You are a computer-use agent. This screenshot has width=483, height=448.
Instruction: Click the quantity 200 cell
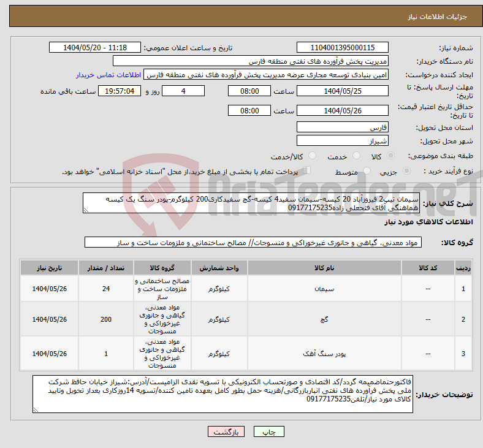(106, 319)
